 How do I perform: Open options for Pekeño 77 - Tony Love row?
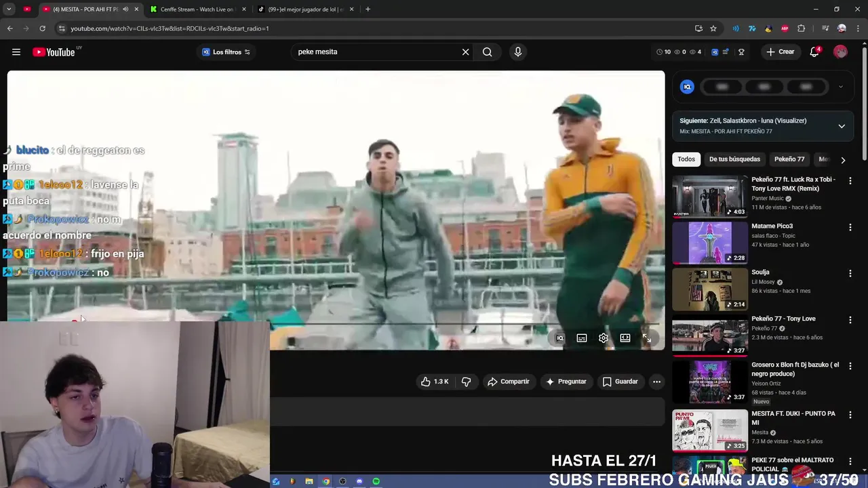click(850, 319)
